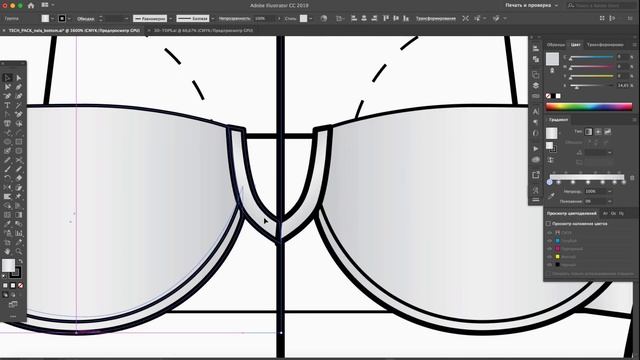Click the Stroke label in control bar

(x=86, y=19)
